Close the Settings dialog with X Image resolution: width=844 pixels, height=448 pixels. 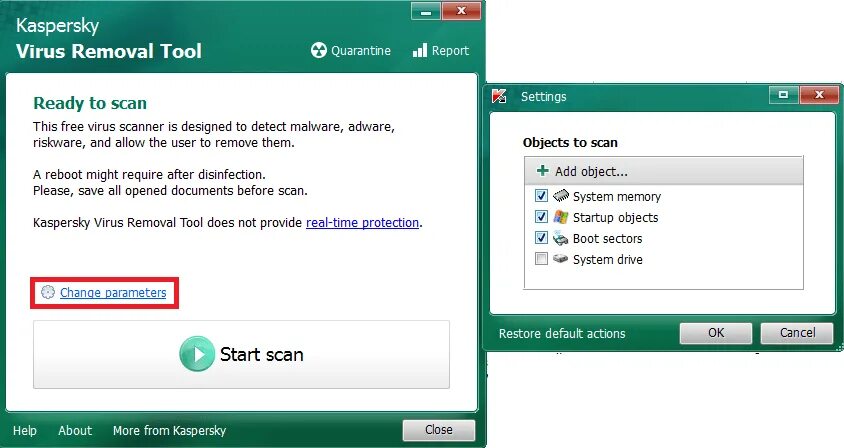click(x=819, y=95)
